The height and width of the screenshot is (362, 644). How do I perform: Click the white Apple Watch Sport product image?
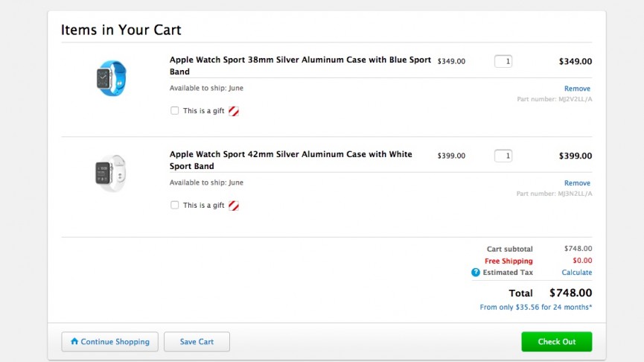point(111,173)
